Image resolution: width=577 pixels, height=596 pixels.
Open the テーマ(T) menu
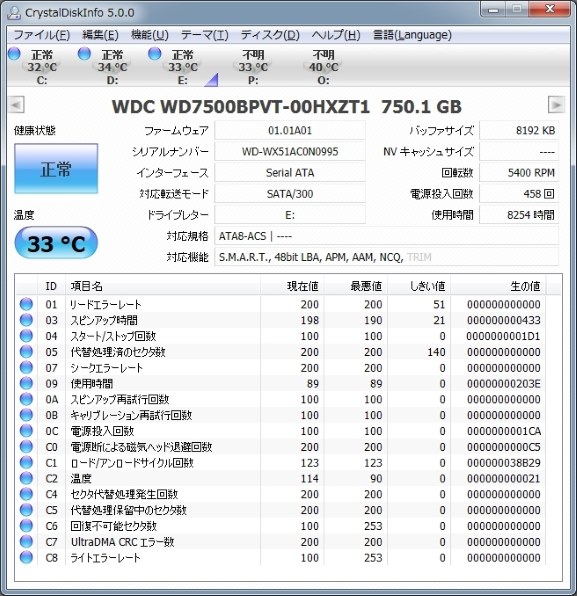[204, 35]
